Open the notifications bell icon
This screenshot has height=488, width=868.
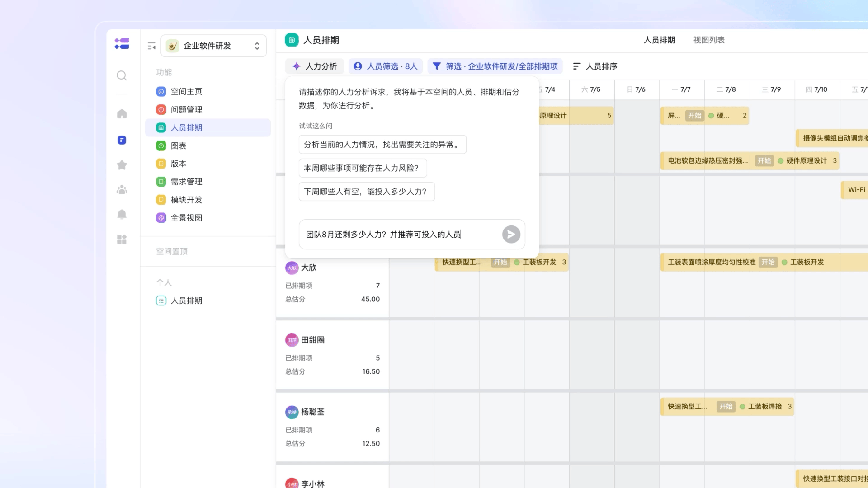[122, 214]
